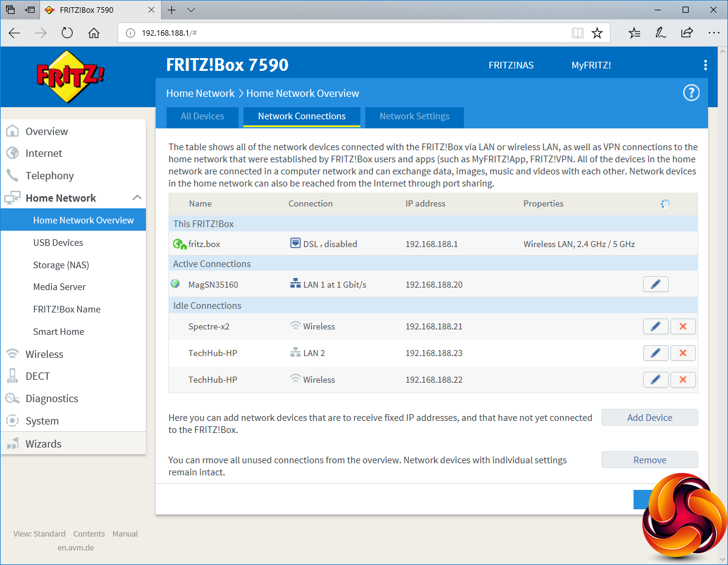Collapse the Home Network menu chevron
Viewport: 728px width, 565px height.
pos(137,197)
